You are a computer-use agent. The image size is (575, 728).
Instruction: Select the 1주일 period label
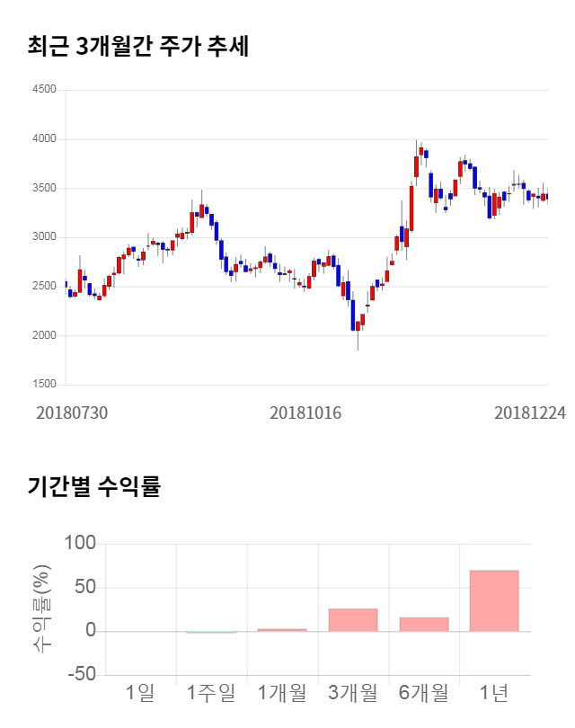(x=211, y=693)
